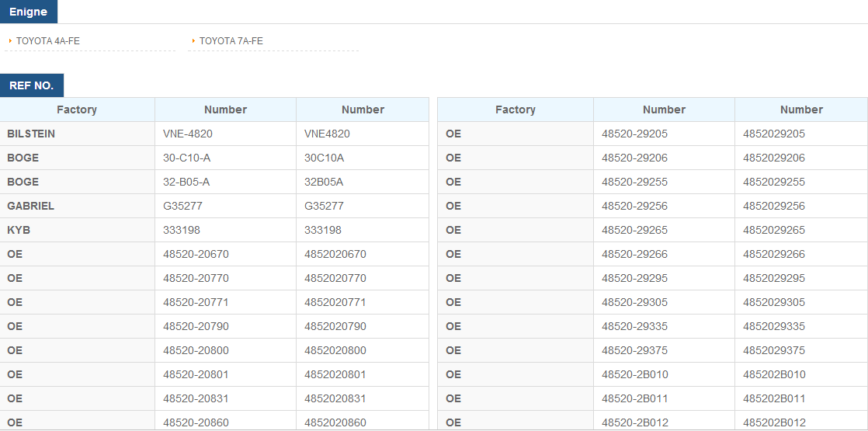Click the left table Factory header
The width and height of the screenshot is (868, 431).
pos(77,109)
